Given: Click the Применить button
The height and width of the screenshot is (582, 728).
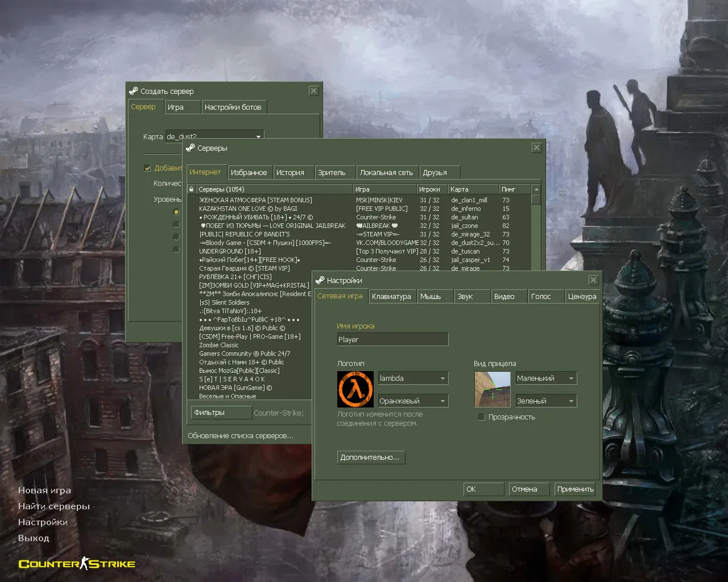Looking at the screenshot, I should click(575, 489).
